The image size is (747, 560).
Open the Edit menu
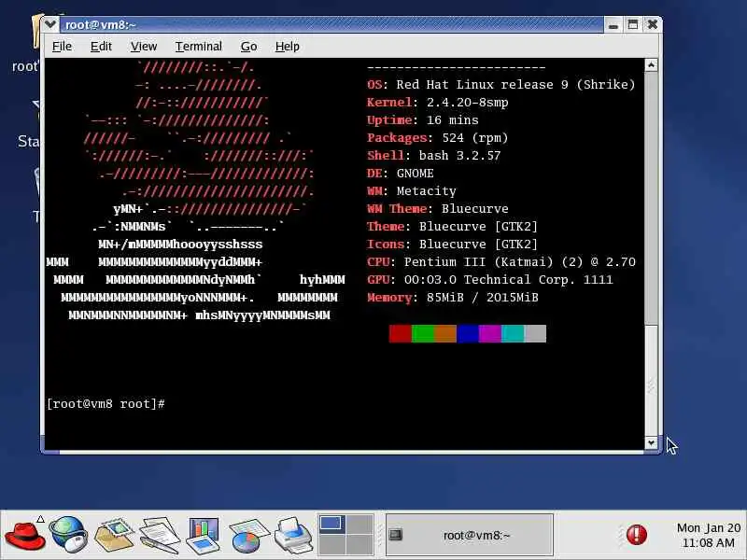[101, 46]
